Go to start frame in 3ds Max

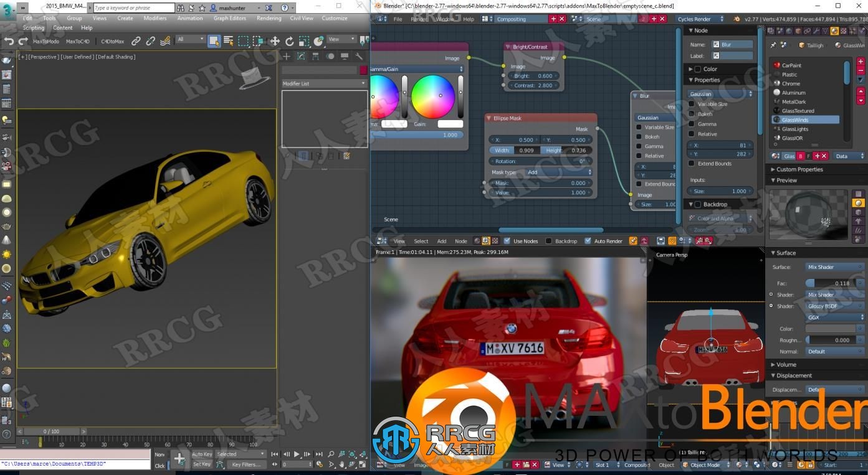click(274, 454)
